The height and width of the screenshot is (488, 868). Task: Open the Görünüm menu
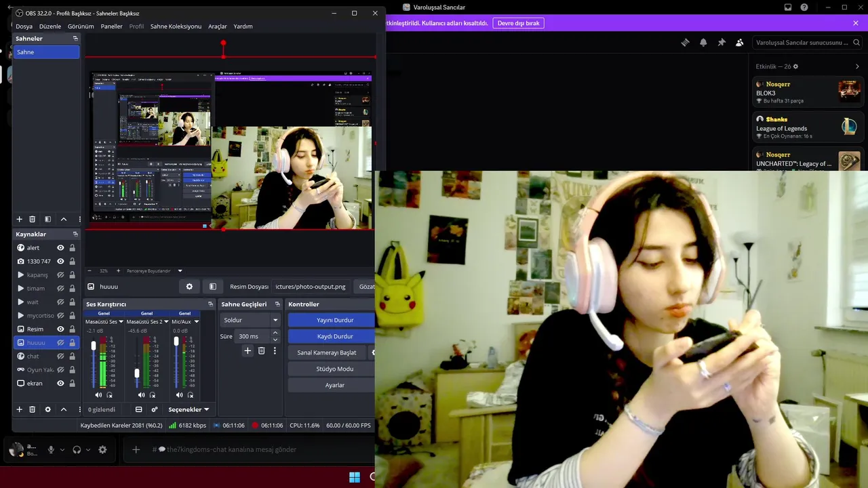(x=81, y=26)
